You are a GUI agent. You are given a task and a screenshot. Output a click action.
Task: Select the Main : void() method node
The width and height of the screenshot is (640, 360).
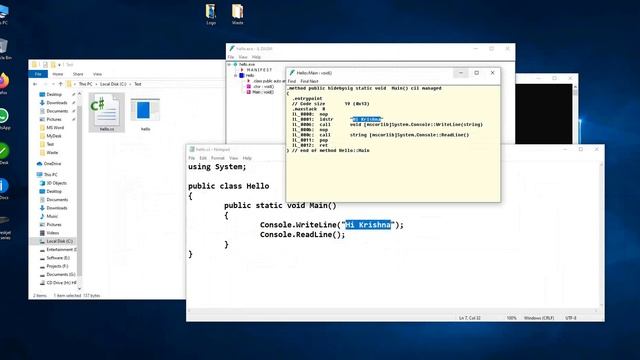(263, 92)
